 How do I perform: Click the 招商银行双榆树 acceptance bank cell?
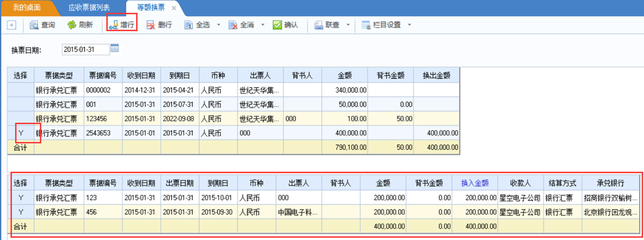click(611, 198)
